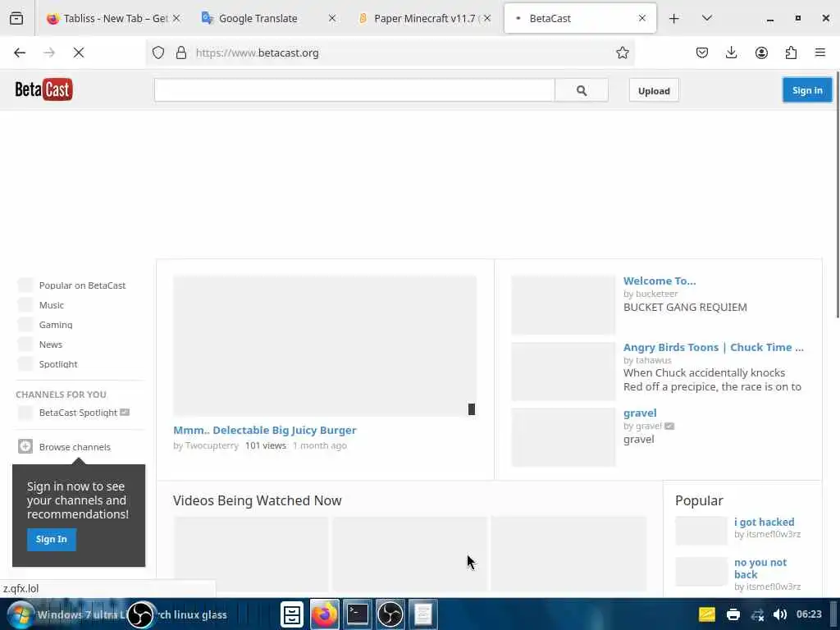Open the OBS icon beside Start
Image resolution: width=840 pixels, height=630 pixels.
(x=140, y=614)
